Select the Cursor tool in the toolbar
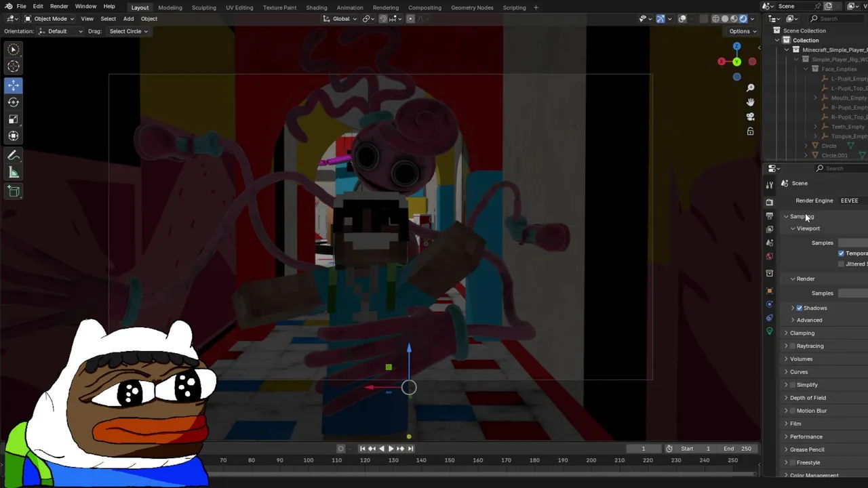This screenshot has width=868, height=488. tap(14, 66)
